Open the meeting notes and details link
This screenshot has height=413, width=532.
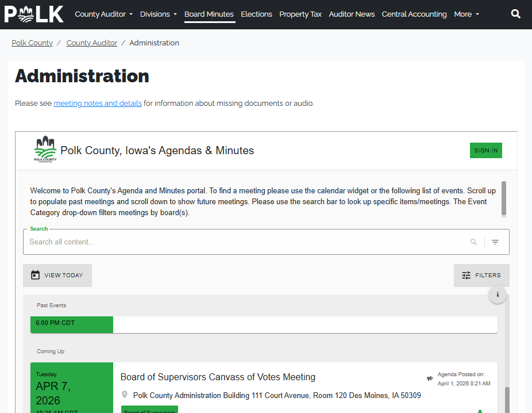pyautogui.click(x=98, y=104)
